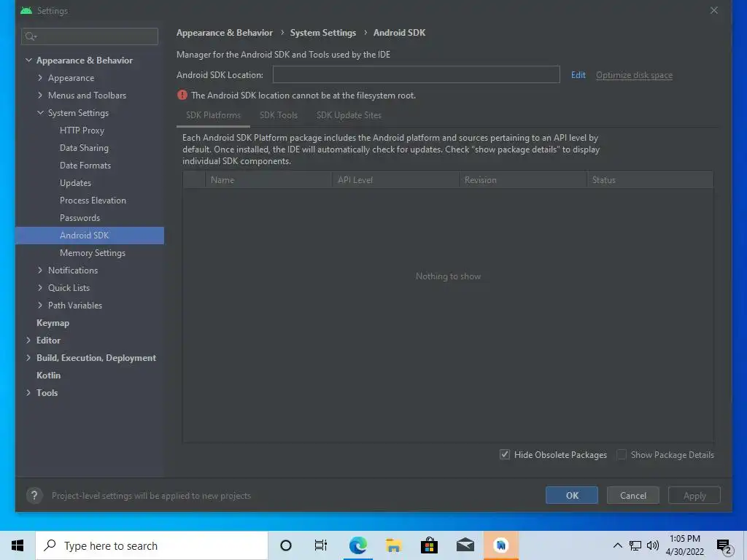This screenshot has width=747, height=560.
Task: Click Appearance & Behavior in breadcrumb
Action: click(225, 32)
